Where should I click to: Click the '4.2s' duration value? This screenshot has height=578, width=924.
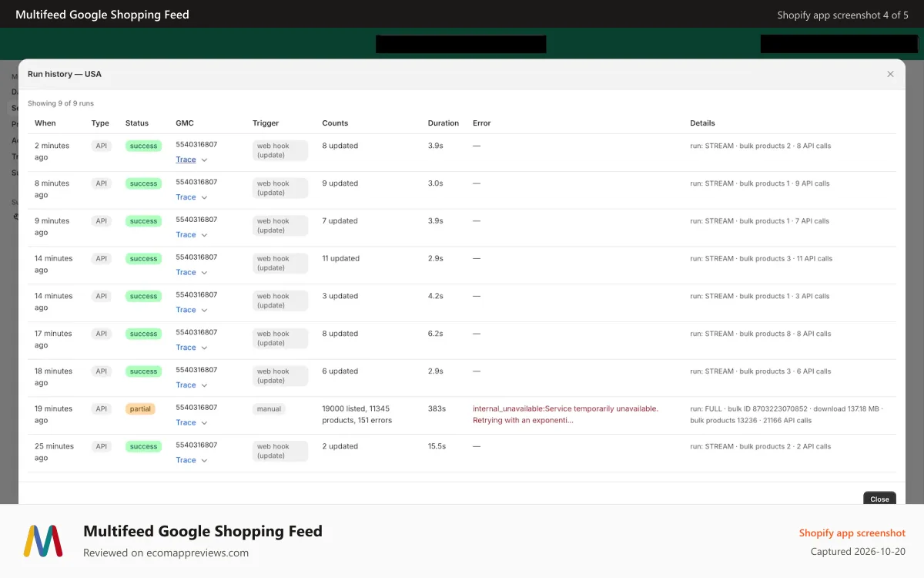436,296
